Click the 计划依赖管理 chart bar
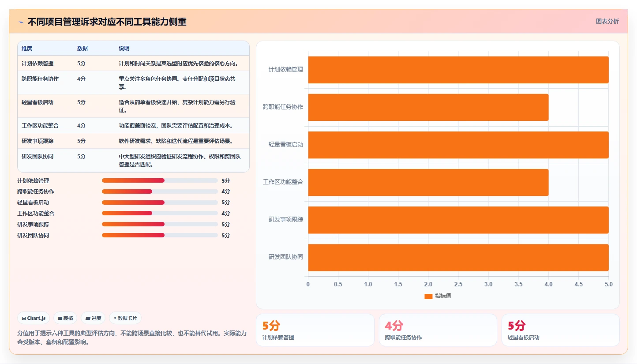 (x=458, y=70)
